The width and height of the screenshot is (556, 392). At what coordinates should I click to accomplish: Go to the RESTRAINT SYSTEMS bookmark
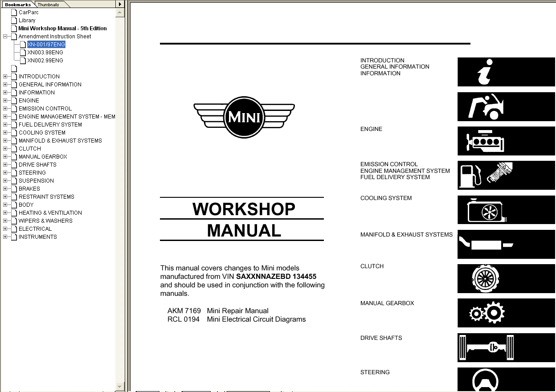(x=46, y=197)
